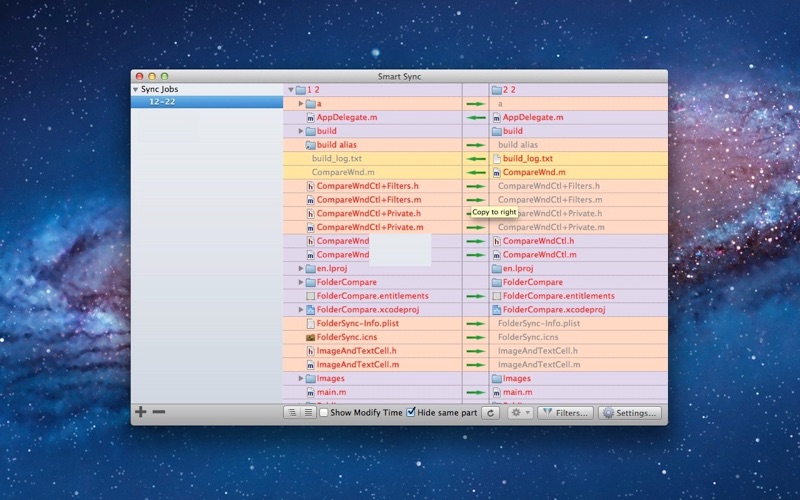Viewport: 800px width, 500px height.
Task: Click the remove sync job minus button
Action: tap(159, 412)
